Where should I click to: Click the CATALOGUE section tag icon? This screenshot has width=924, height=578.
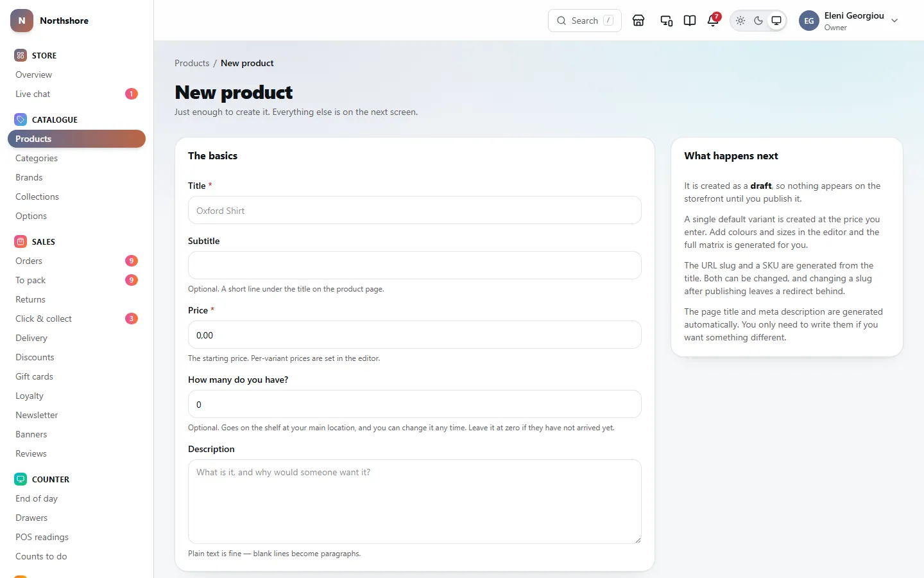[21, 119]
